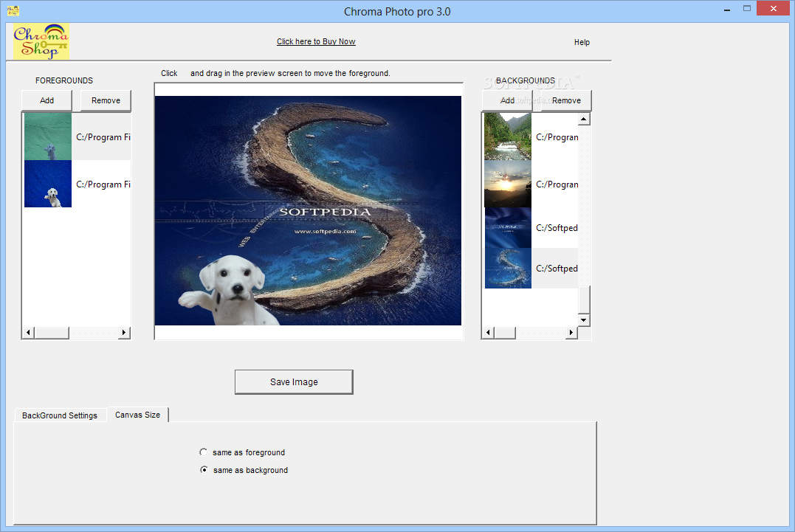Minimize the Chroma Photo pro window
The width and height of the screenshot is (795, 532).
[x=727, y=9]
